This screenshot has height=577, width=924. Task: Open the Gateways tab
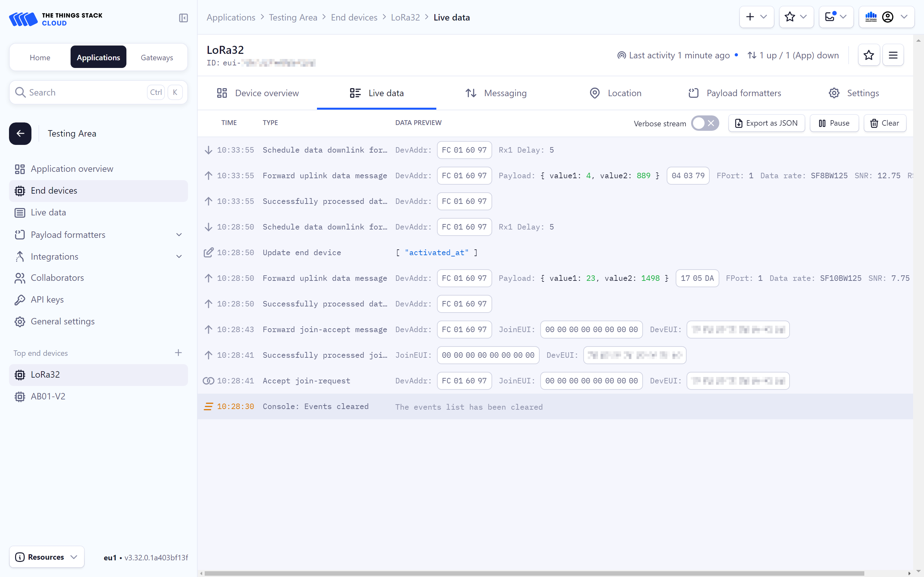coord(157,57)
